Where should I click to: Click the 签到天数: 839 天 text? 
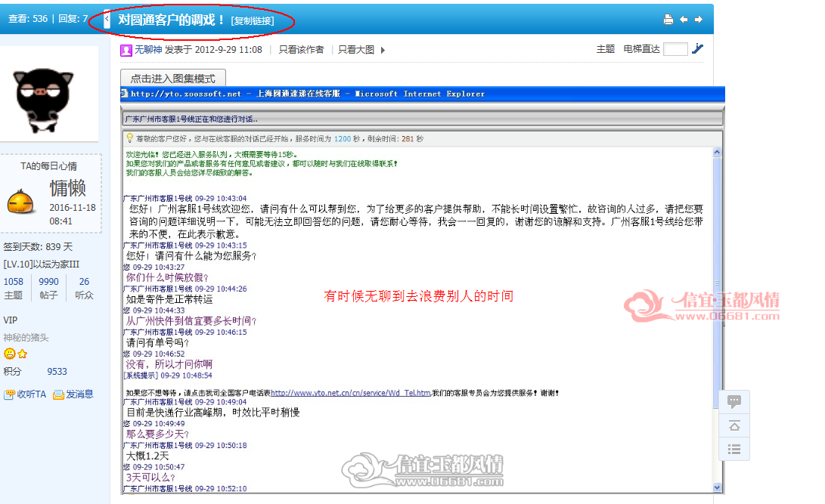click(x=38, y=246)
